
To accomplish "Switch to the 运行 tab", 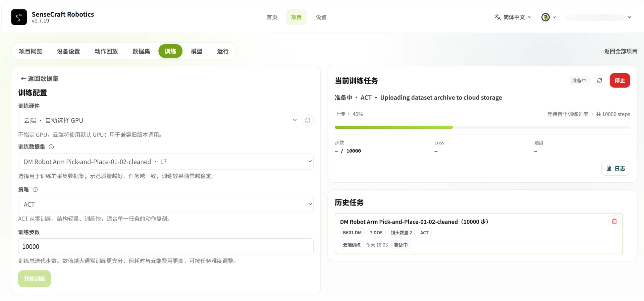I will pyautogui.click(x=223, y=51).
